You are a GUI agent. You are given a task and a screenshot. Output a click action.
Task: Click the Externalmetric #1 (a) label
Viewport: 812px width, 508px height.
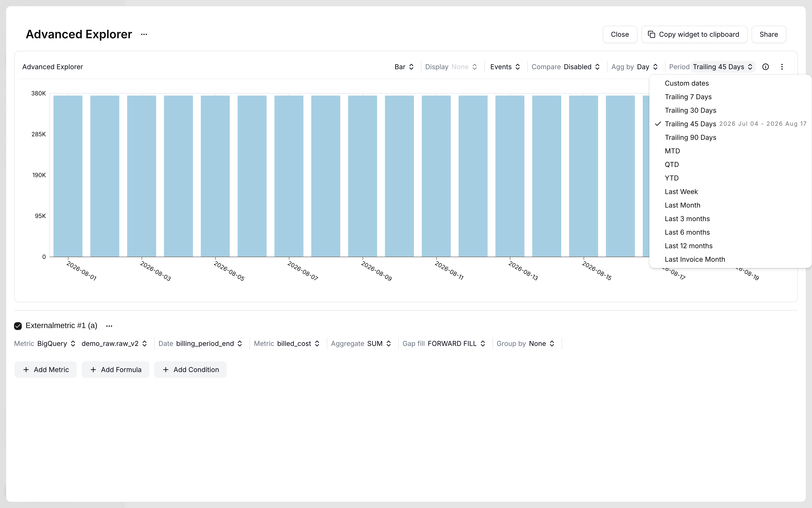pyautogui.click(x=61, y=326)
